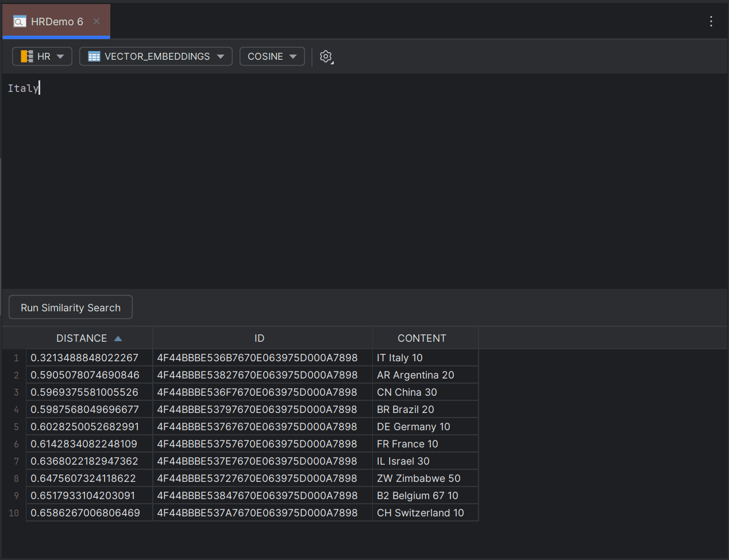Select ID cell 4F44BBBE53827670E063975D000A7898
The height and width of the screenshot is (560, 729).
click(263, 375)
